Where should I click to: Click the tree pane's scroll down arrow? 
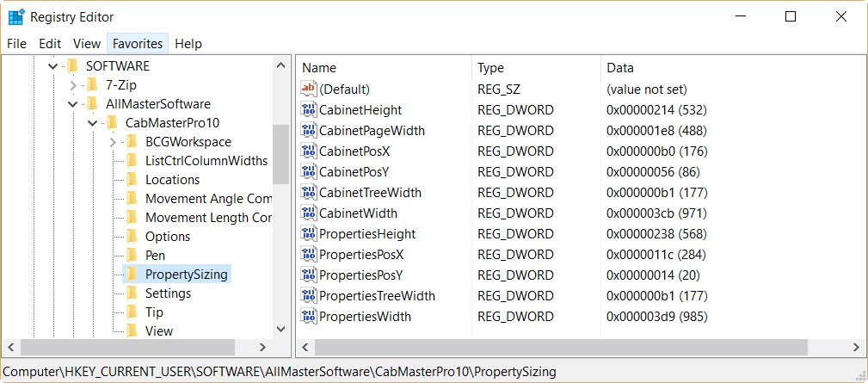pyautogui.click(x=280, y=330)
